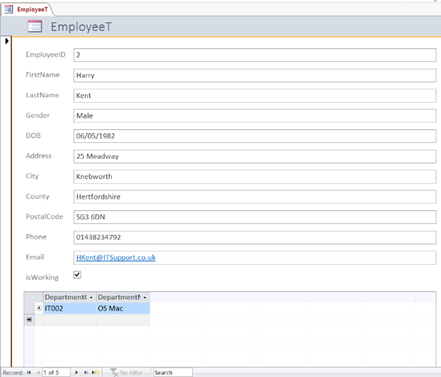The image size is (441, 377).
Task: Click the subform select-all corner box
Action: click(29, 297)
